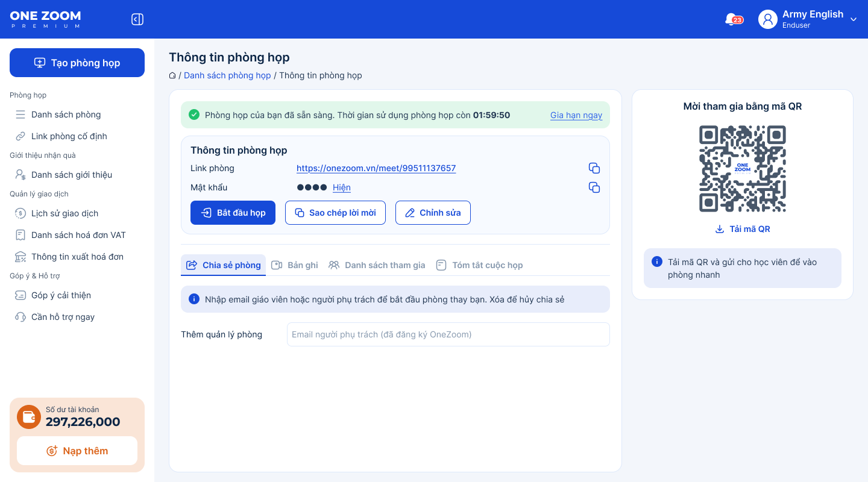868x482 pixels.
Task: Start meeting with Bắt đầu họp button
Action: pyautogui.click(x=233, y=213)
